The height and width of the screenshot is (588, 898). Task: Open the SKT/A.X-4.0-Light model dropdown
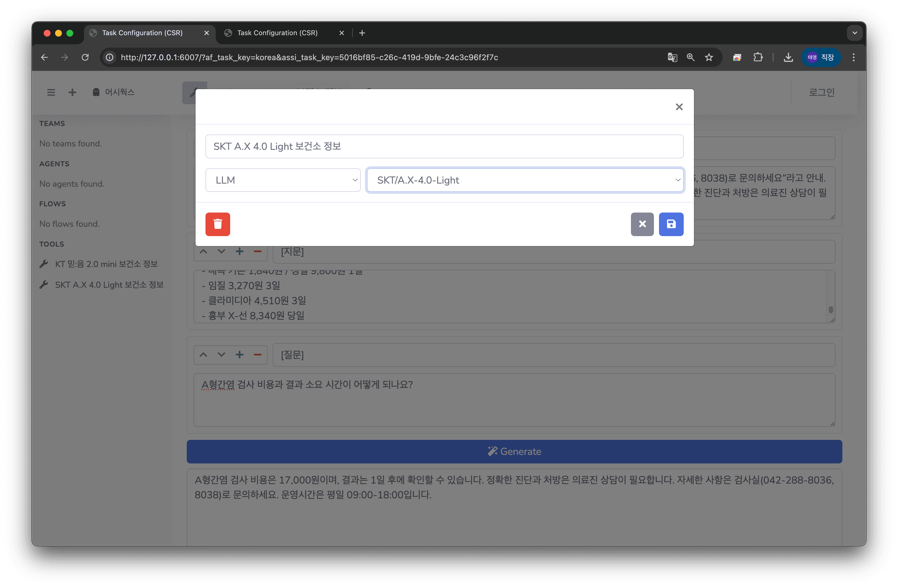[525, 180]
